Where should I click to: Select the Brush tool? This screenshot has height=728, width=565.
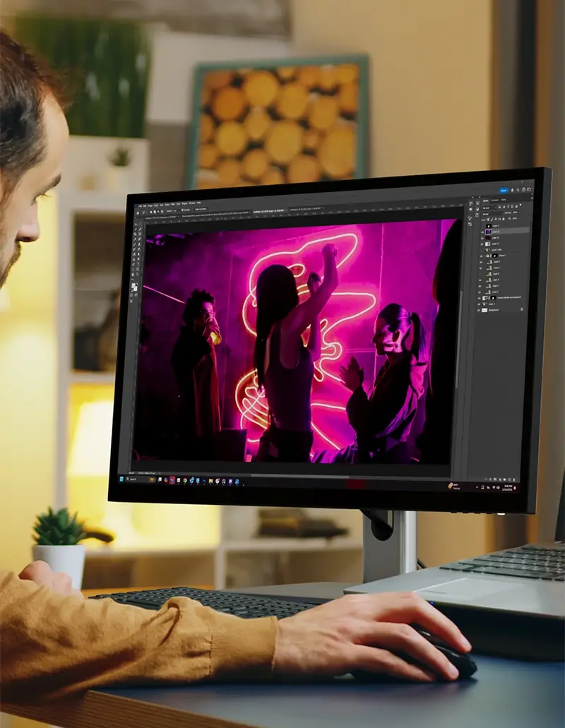click(x=135, y=244)
